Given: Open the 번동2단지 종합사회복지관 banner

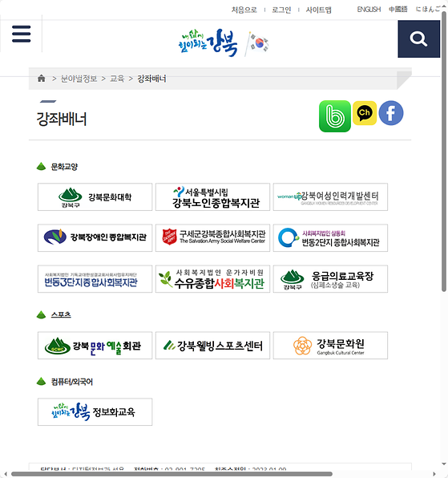Looking at the screenshot, I should tap(330, 237).
